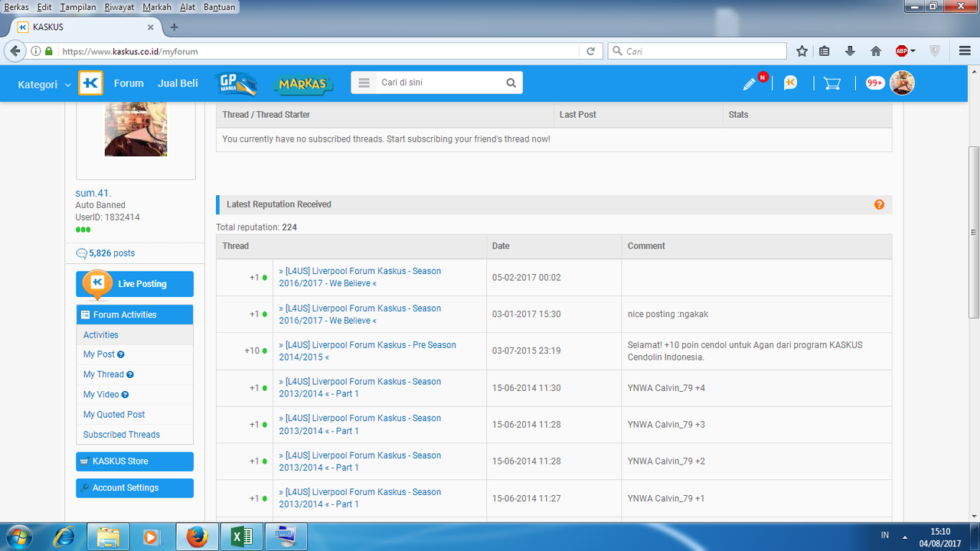Open the Berkas menu

click(x=16, y=7)
